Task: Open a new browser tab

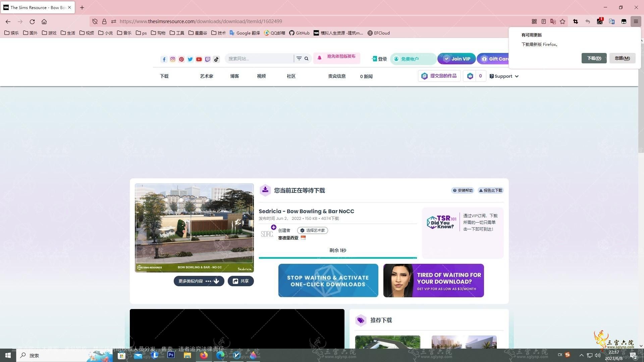Action: coord(82,7)
